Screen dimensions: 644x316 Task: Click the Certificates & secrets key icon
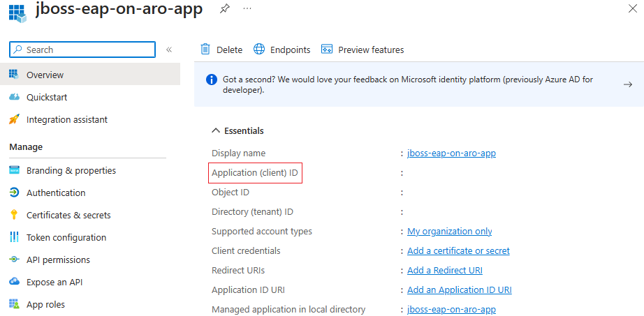[x=14, y=215]
